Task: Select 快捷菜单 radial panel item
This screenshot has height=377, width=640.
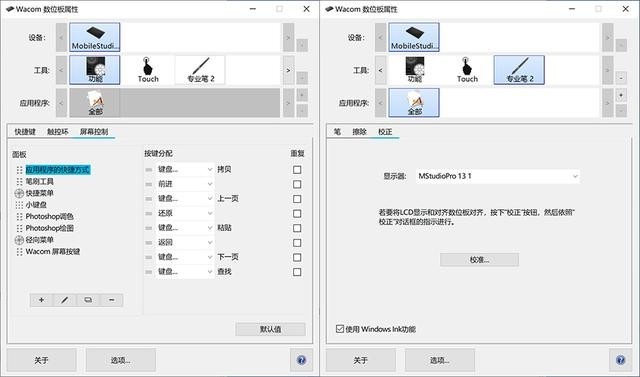Action: (34, 193)
